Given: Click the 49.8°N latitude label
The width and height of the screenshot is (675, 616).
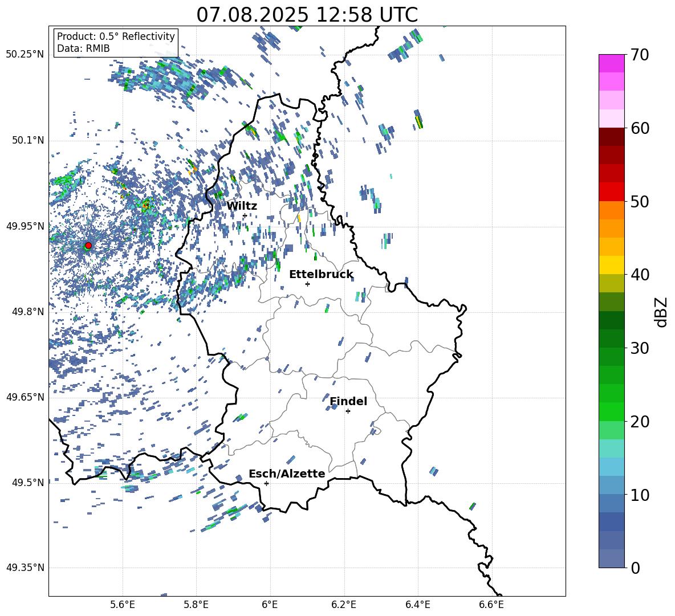Looking at the screenshot, I should click(28, 312).
